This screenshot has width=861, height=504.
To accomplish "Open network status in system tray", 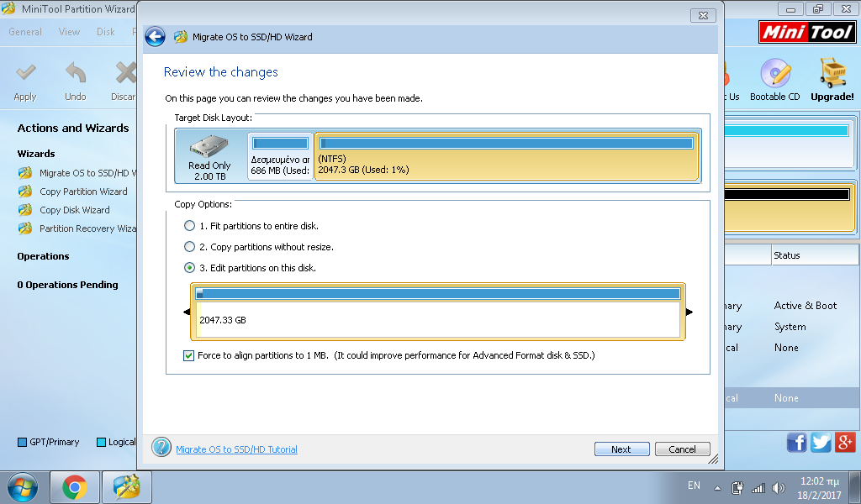I will pyautogui.click(x=758, y=487).
